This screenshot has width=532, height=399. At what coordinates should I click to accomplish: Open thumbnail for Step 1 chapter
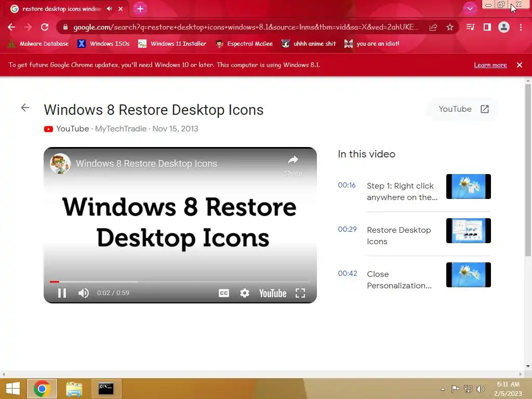tap(469, 187)
